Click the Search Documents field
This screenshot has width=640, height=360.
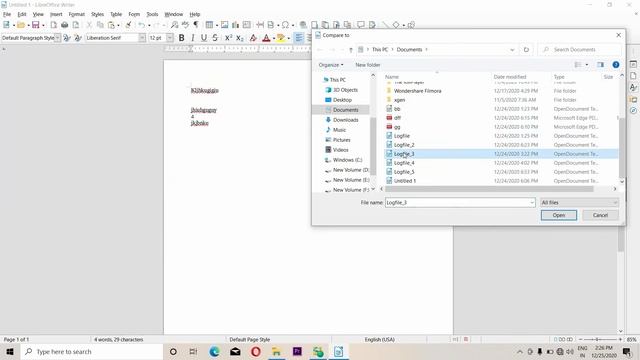click(x=580, y=49)
